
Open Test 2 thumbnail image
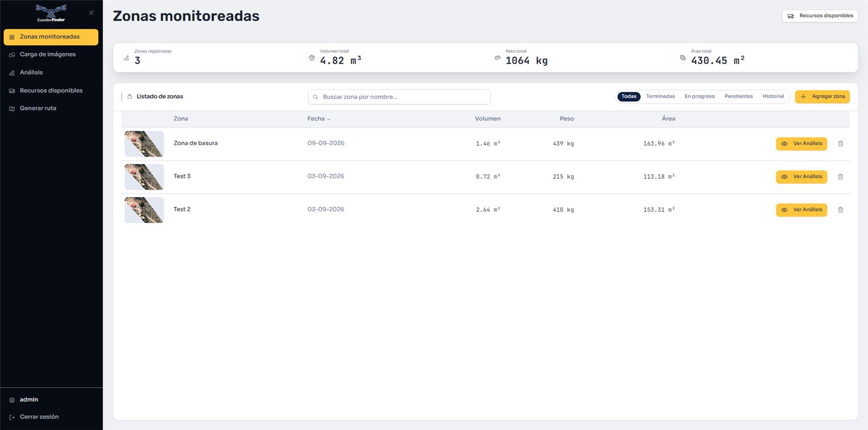(x=144, y=210)
